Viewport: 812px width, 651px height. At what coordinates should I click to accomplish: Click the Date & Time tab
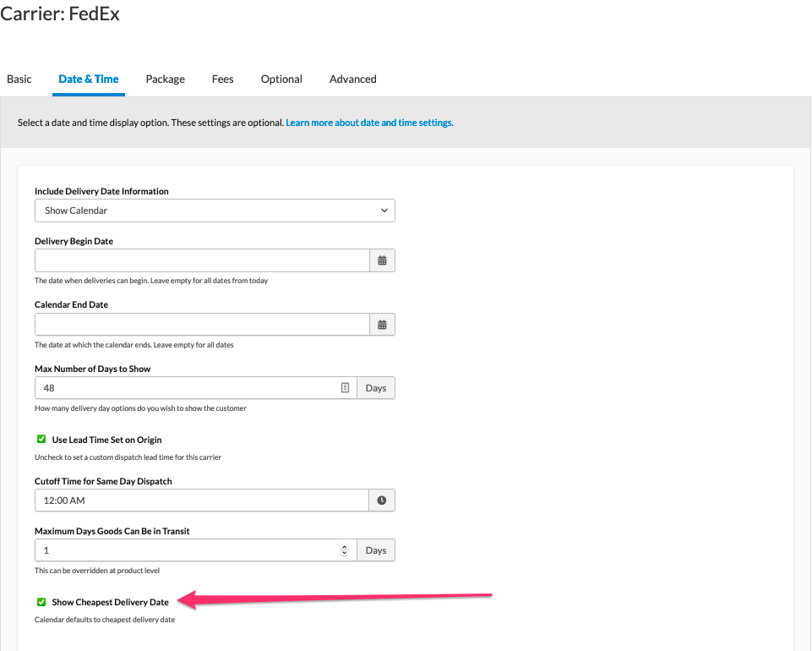[x=88, y=79]
